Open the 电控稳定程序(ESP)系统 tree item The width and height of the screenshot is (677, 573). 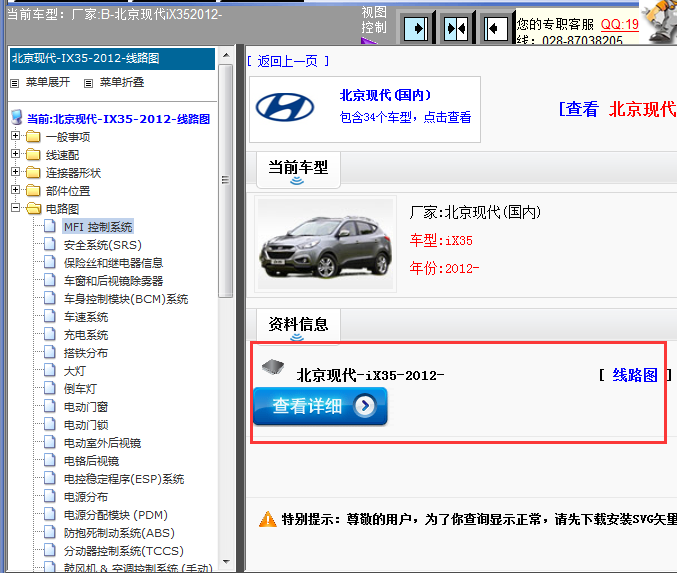click(124, 479)
